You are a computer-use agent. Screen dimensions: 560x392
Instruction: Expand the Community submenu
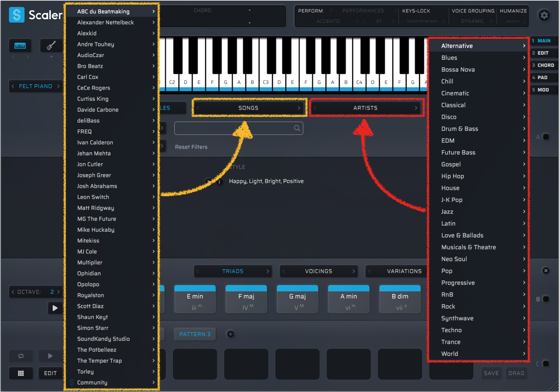tap(112, 383)
